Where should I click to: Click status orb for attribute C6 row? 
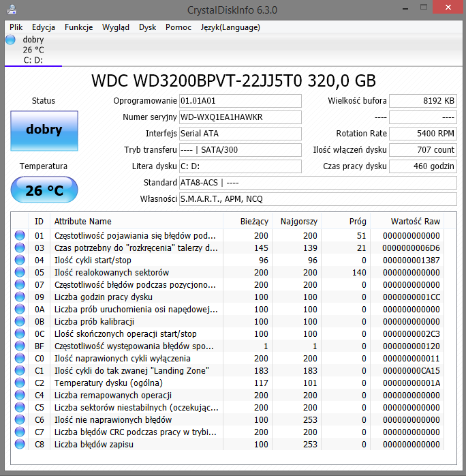tap(20, 419)
